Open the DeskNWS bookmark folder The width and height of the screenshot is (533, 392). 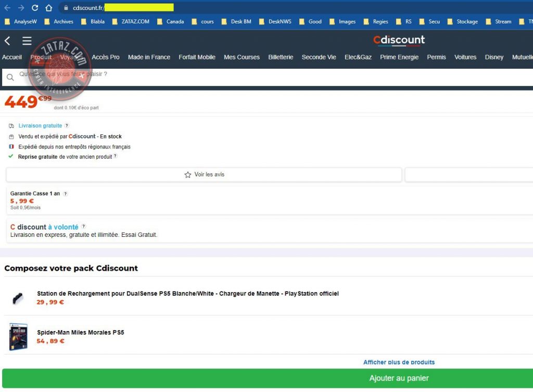pos(275,21)
